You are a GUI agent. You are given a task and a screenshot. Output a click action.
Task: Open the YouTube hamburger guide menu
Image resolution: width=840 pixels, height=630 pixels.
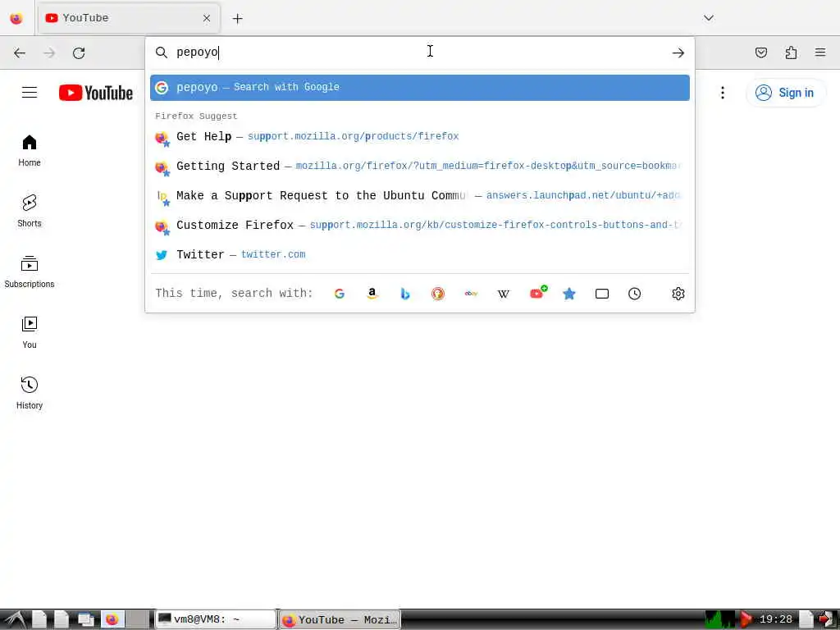click(x=30, y=93)
